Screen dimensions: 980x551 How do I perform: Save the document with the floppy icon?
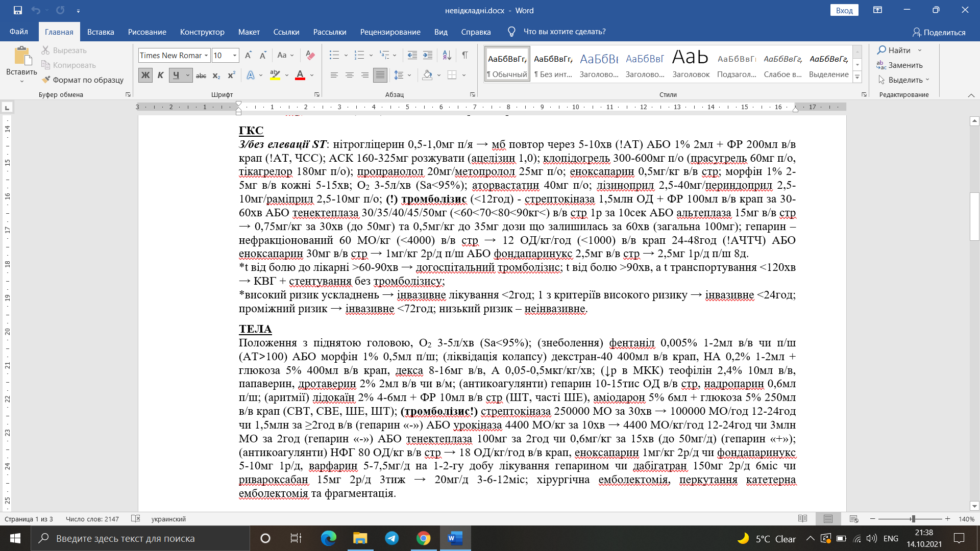pos(18,10)
